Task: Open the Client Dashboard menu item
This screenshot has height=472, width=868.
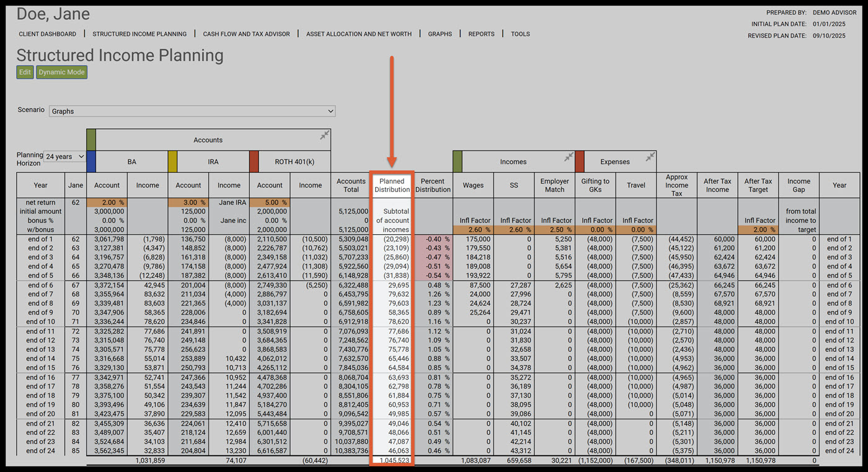Action: tap(48, 34)
